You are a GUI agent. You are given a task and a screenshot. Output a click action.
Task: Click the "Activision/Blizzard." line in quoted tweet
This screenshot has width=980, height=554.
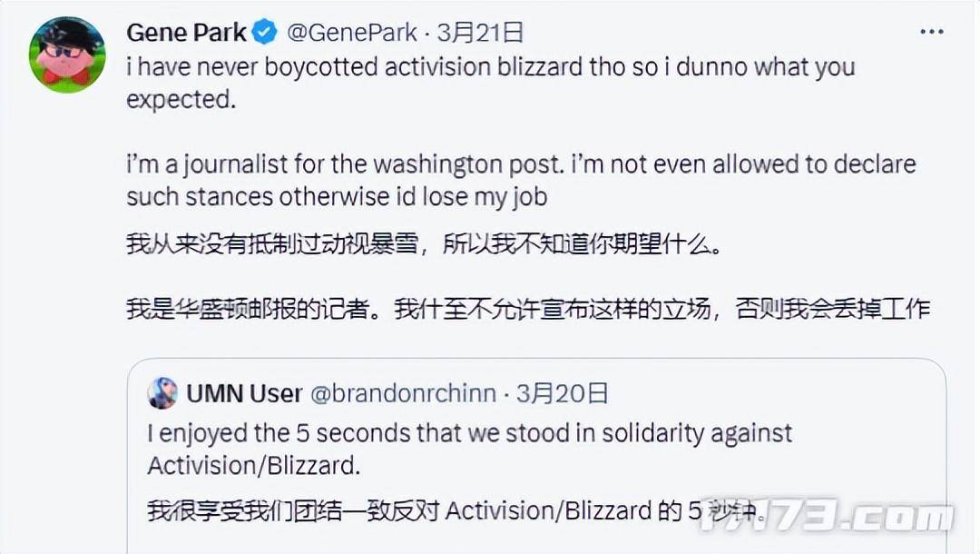click(x=253, y=464)
